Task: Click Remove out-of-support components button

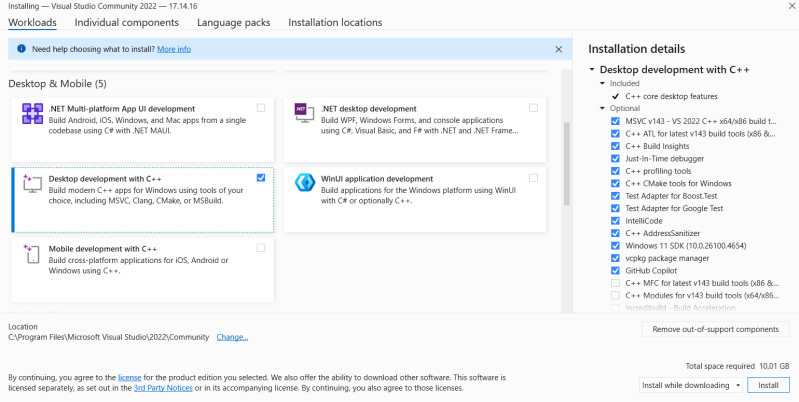Action: point(715,329)
